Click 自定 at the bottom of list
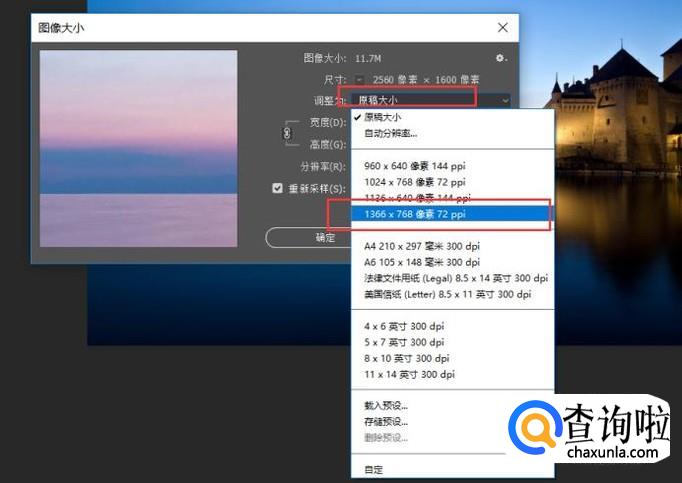This screenshot has width=682, height=483. pyautogui.click(x=374, y=470)
